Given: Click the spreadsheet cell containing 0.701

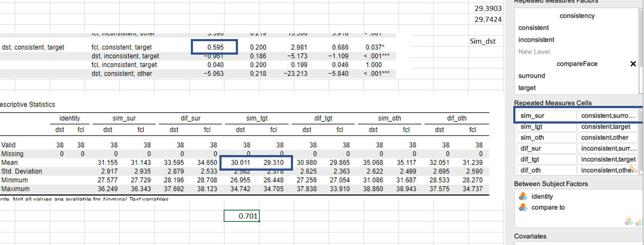Looking at the screenshot, I should coord(242,216).
